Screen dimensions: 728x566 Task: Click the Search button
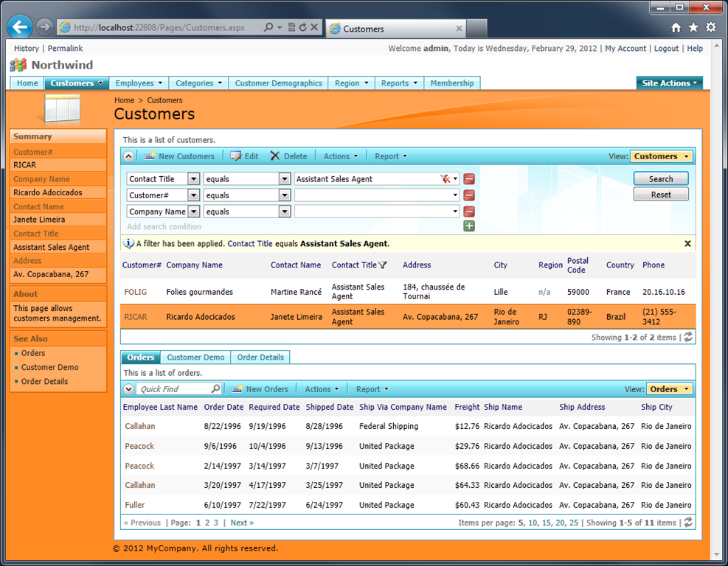(x=661, y=178)
